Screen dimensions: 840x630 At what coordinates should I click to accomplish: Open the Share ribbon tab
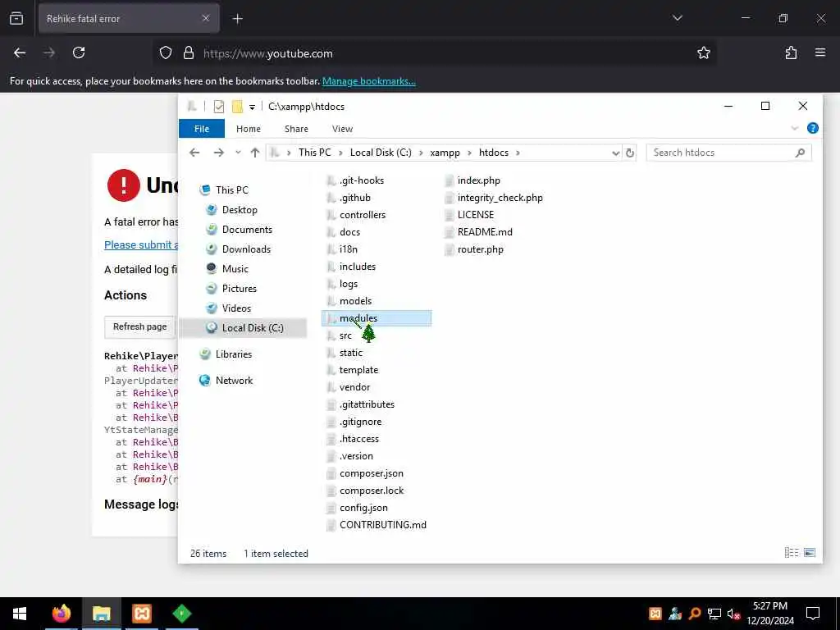296,129
